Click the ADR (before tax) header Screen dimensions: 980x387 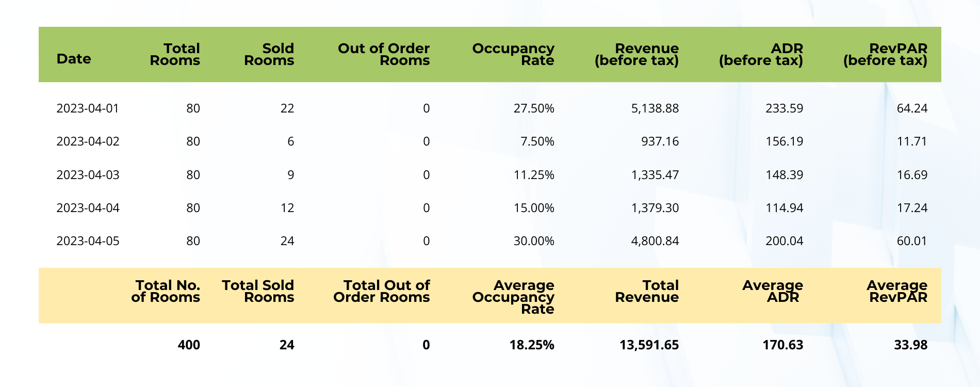coord(761,54)
